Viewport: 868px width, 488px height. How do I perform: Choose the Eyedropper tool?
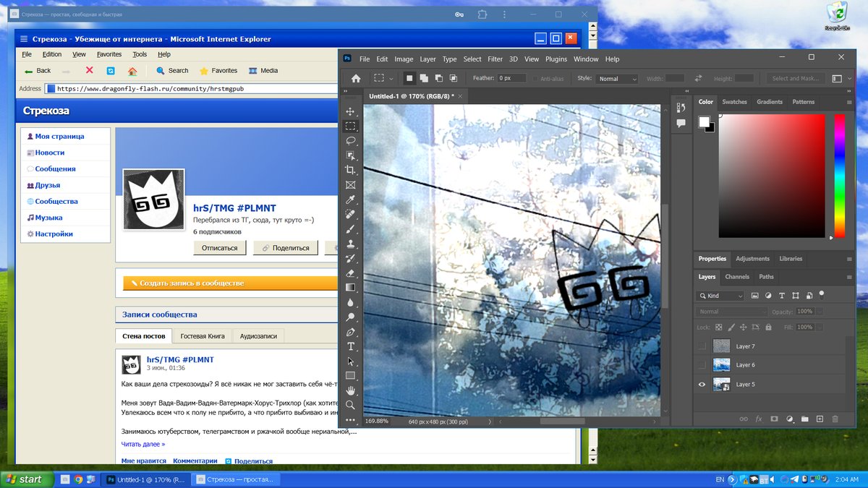351,200
